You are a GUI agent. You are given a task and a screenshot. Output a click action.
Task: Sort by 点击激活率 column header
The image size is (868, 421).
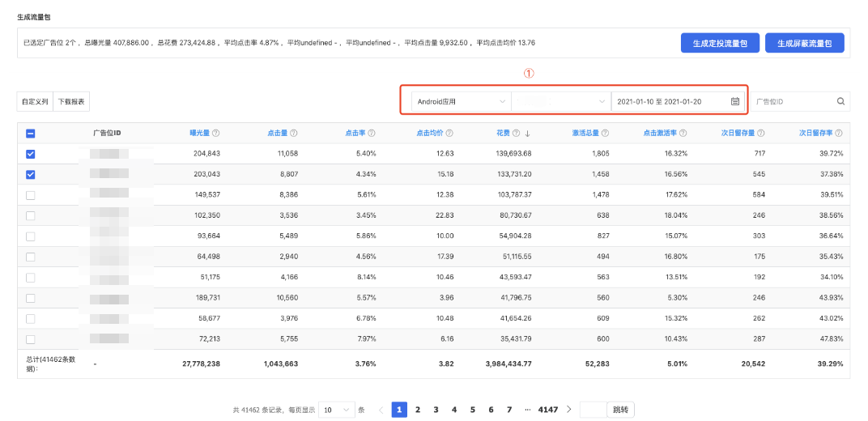click(661, 134)
